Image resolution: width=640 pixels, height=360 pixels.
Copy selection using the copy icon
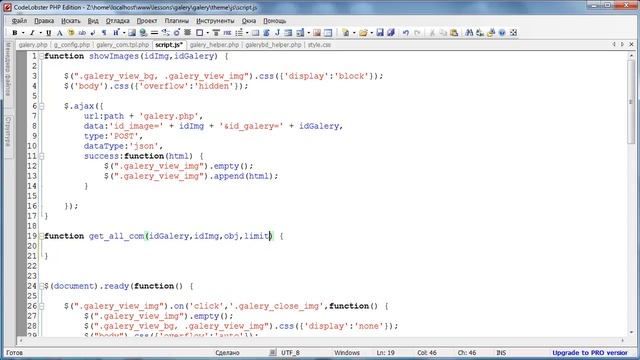coord(443,33)
